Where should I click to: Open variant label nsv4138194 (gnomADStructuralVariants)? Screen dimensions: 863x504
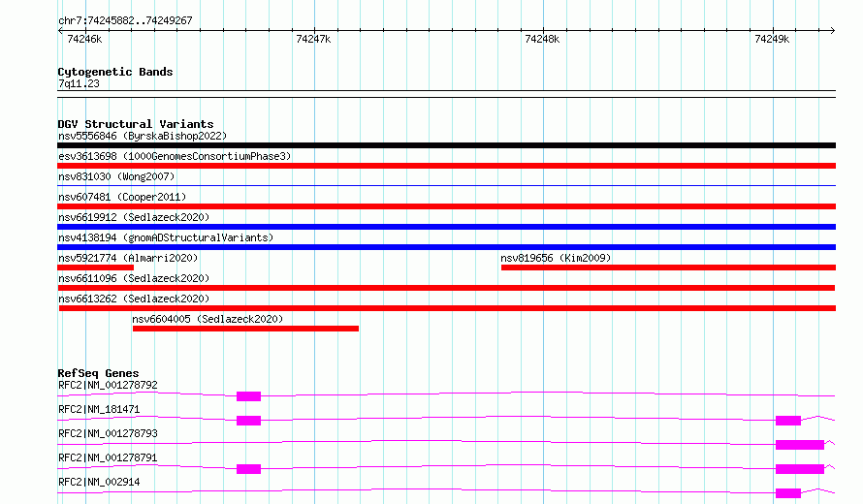coord(166,237)
